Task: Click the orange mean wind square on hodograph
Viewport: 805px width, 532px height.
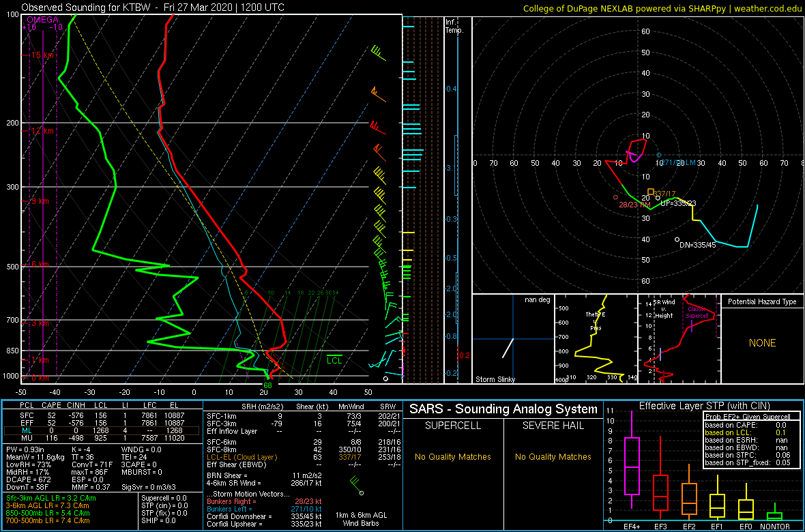Action: tap(651, 192)
